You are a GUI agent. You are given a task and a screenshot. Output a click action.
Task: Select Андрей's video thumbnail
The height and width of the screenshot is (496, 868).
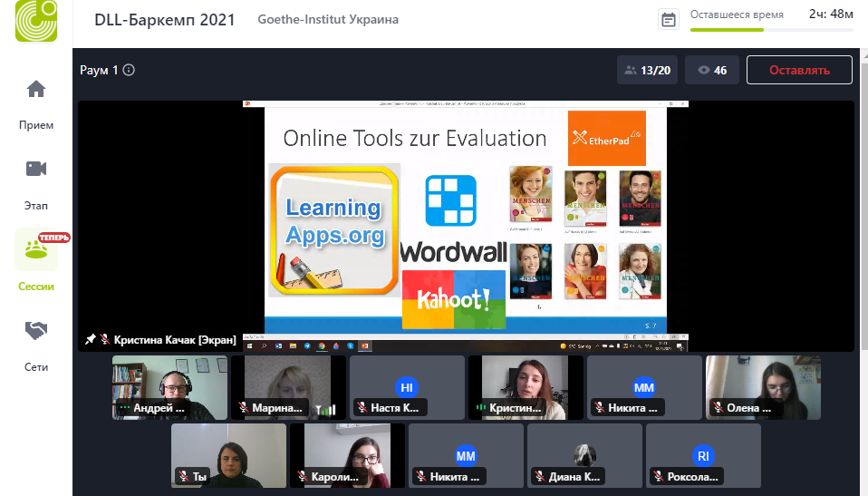[169, 386]
